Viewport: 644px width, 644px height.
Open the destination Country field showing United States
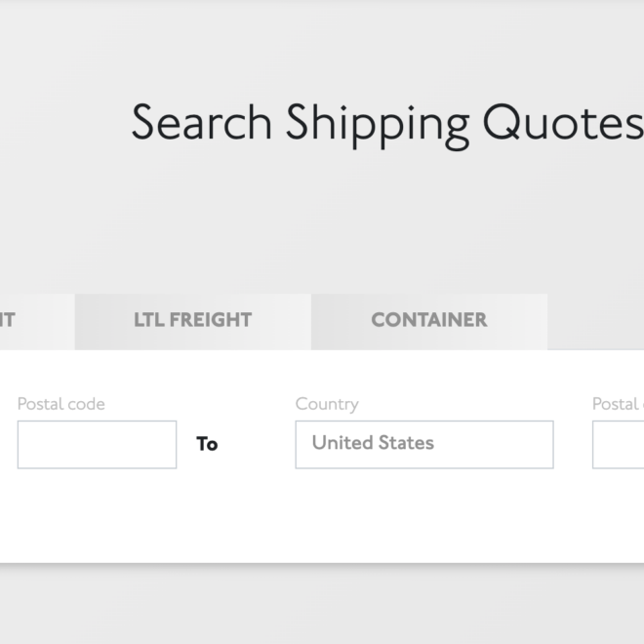[423, 444]
